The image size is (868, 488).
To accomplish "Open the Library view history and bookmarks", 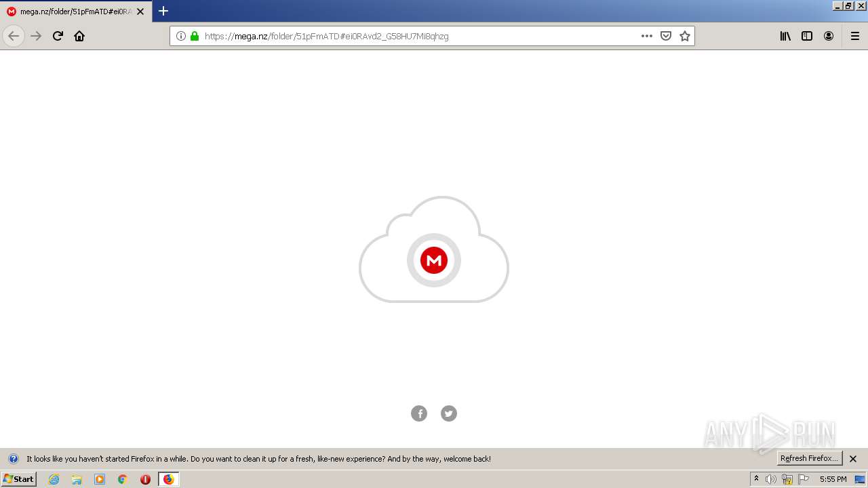I will click(785, 36).
